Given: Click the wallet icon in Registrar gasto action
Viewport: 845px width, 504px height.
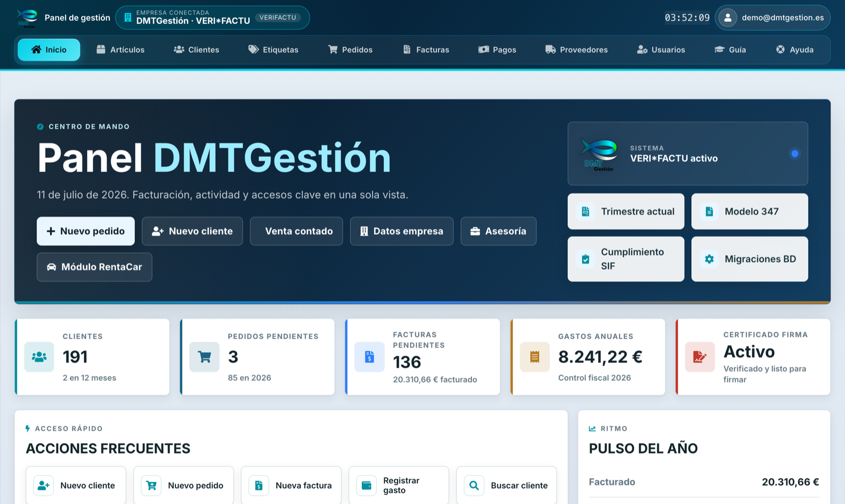Looking at the screenshot, I should (x=367, y=486).
